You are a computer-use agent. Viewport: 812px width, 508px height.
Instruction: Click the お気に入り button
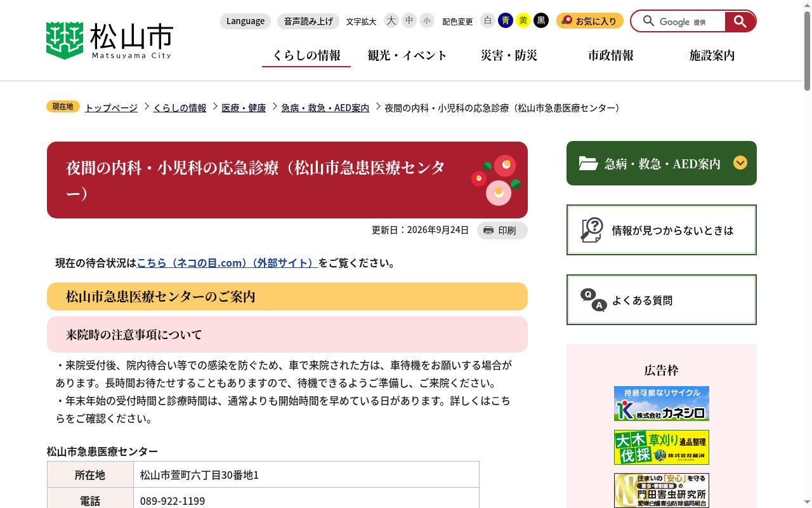click(x=590, y=21)
